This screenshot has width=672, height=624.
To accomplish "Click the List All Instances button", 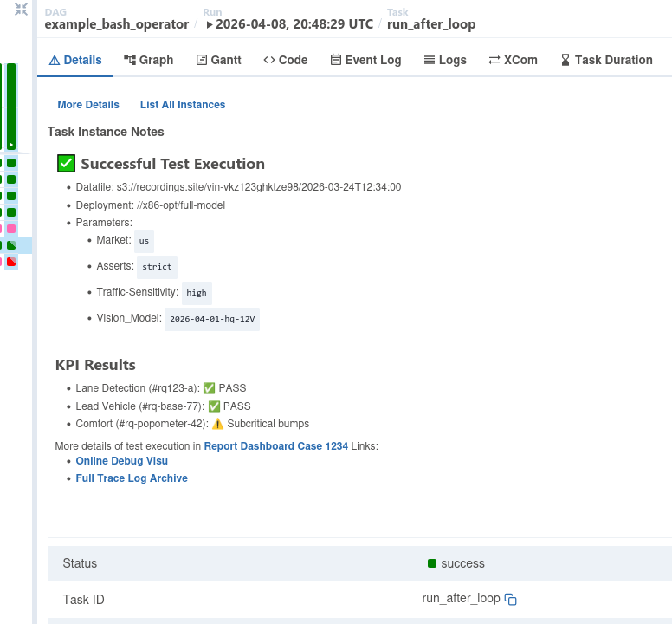I will [183, 105].
